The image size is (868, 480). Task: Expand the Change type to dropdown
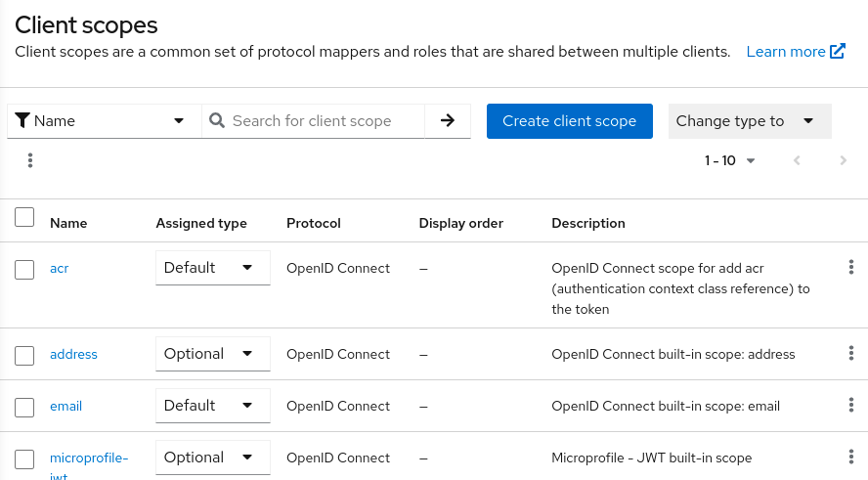point(749,121)
